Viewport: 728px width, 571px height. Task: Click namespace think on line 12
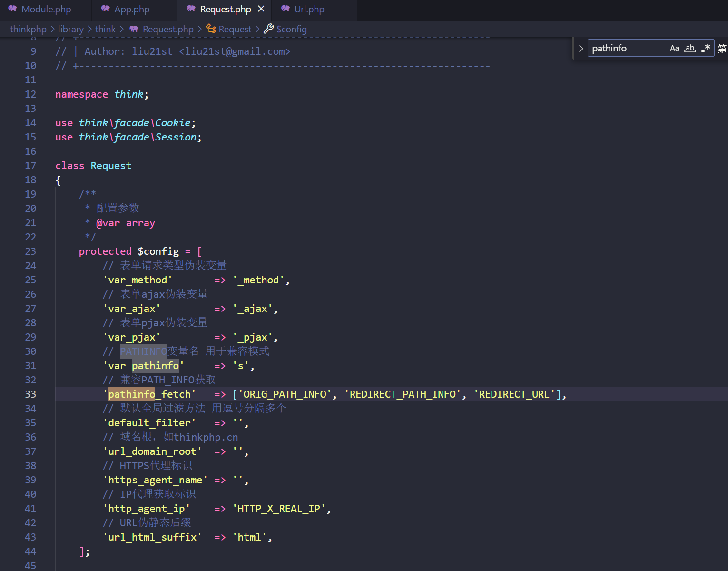[128, 94]
